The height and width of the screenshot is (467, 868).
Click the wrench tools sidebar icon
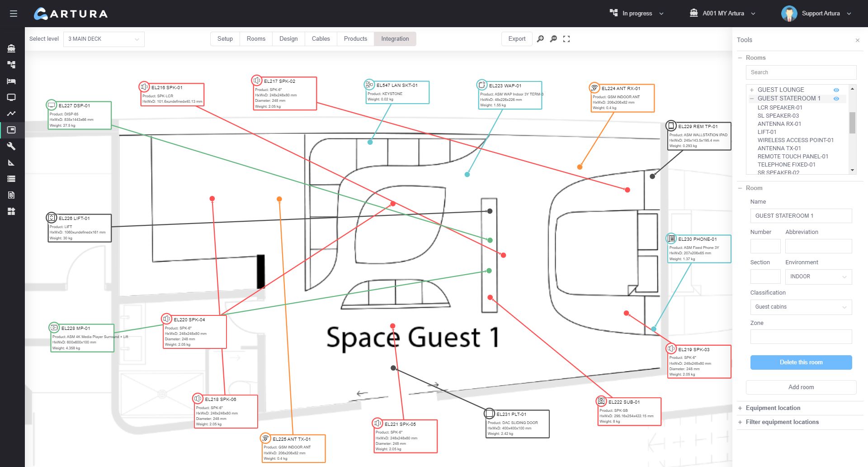pyautogui.click(x=12, y=146)
